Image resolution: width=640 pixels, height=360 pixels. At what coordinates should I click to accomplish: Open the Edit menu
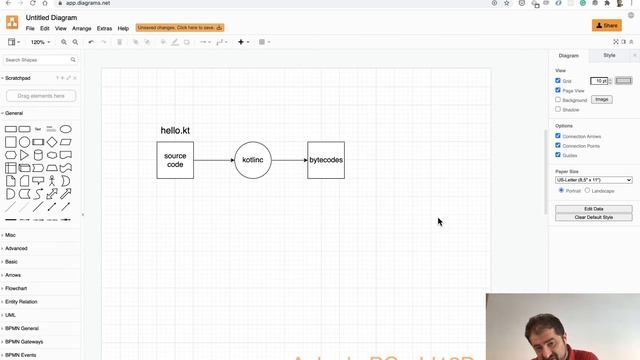click(44, 29)
